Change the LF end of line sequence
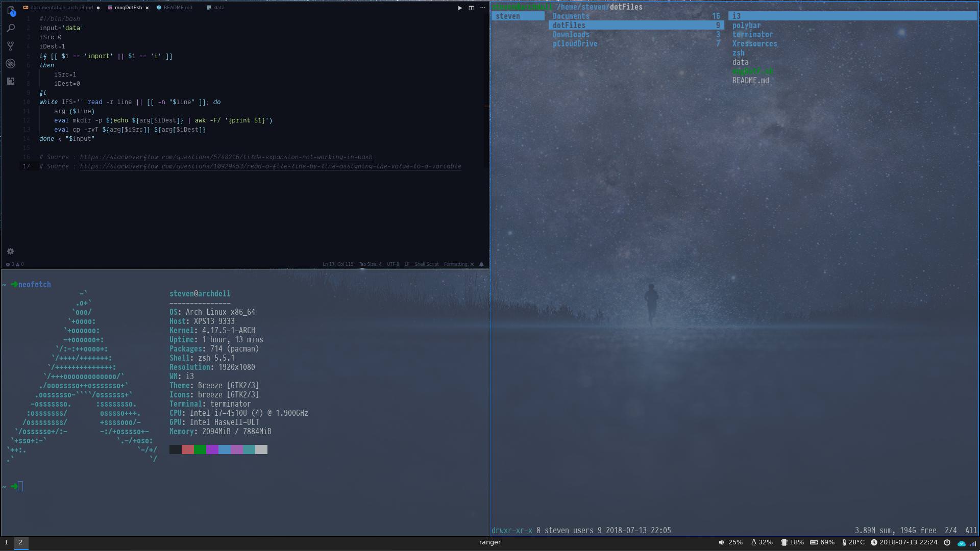980x551 pixels. [407, 264]
